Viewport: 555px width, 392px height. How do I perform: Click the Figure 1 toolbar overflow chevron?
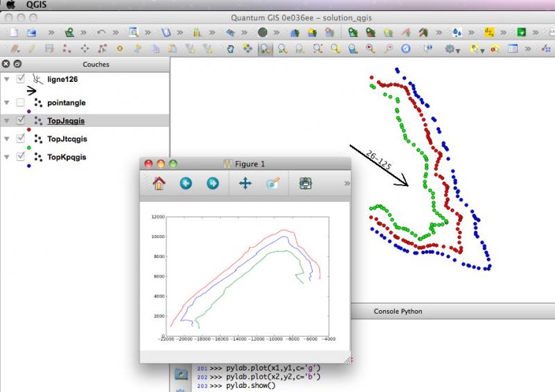(x=346, y=183)
